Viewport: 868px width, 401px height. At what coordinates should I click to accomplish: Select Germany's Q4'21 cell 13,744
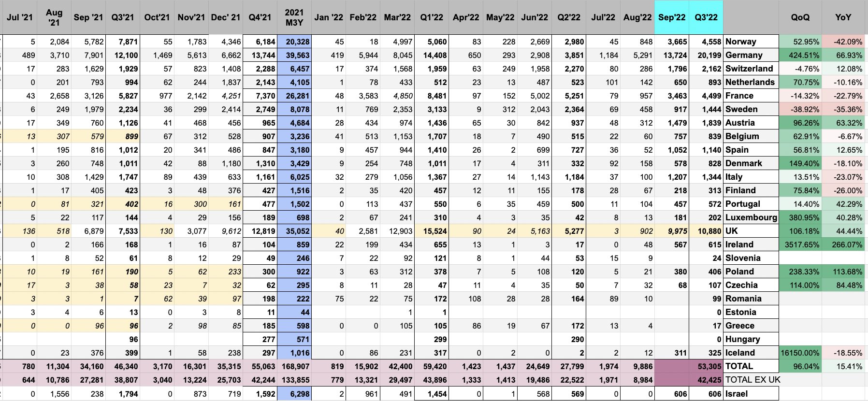(260, 55)
